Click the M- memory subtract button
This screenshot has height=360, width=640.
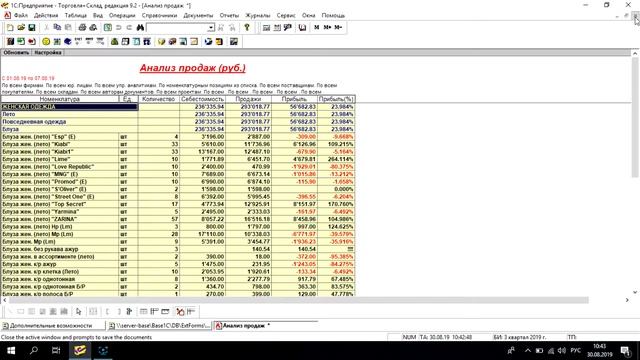click(x=338, y=27)
